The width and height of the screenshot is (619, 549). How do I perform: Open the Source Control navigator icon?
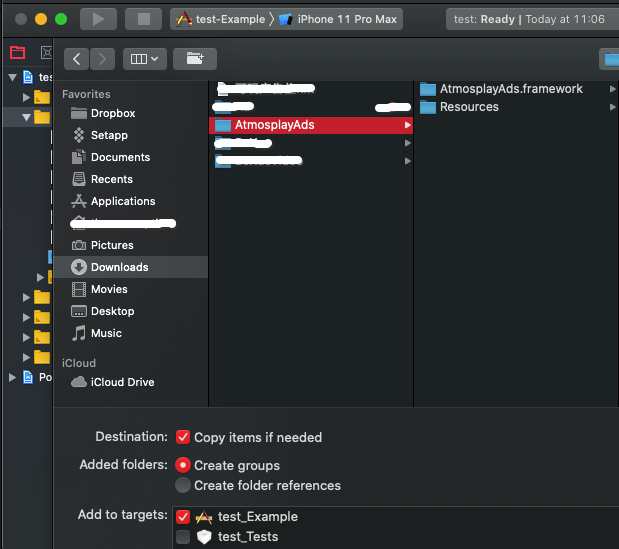[x=47, y=52]
